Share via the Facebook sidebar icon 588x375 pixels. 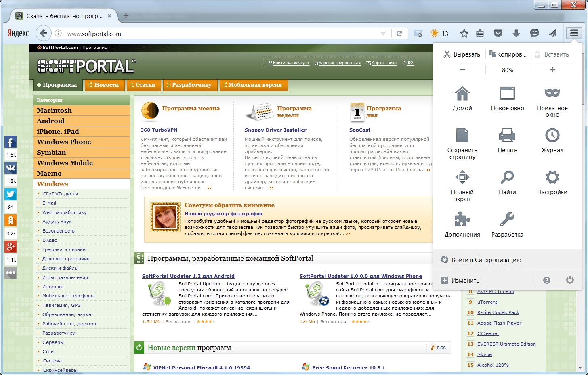[x=11, y=142]
